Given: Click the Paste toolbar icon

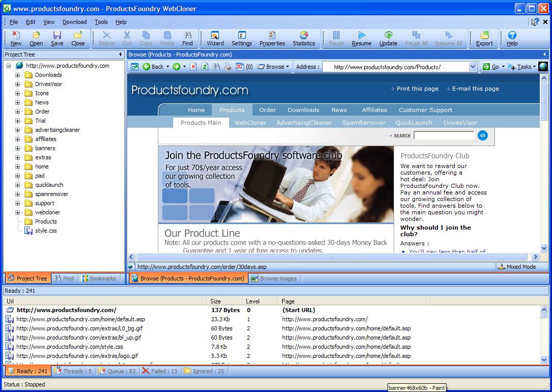Looking at the screenshot, I should [x=167, y=38].
